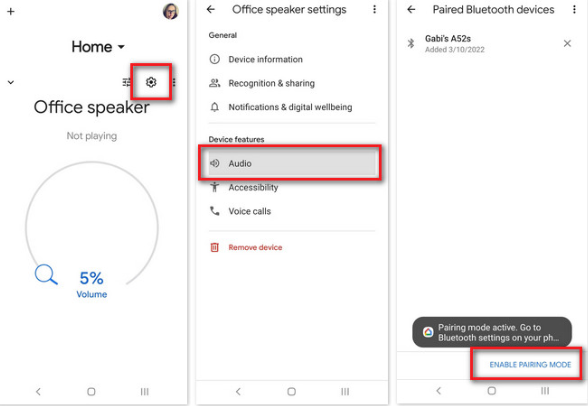Select paired device Gabi's A52s
588x406 pixels.
[491, 44]
